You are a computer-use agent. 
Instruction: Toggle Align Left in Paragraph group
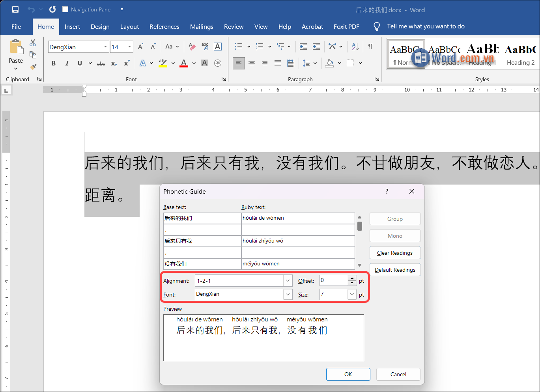tap(239, 63)
